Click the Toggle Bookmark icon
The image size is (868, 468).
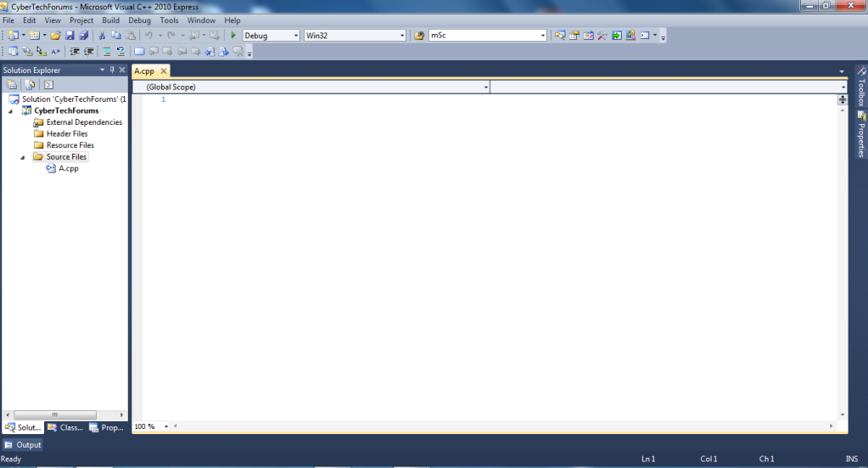coord(139,52)
